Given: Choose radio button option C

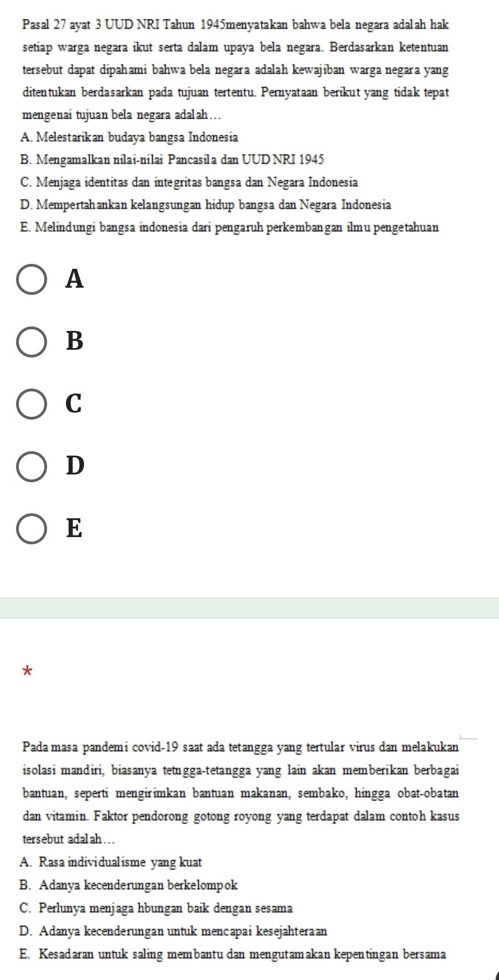Looking at the screenshot, I should pyautogui.click(x=31, y=405).
